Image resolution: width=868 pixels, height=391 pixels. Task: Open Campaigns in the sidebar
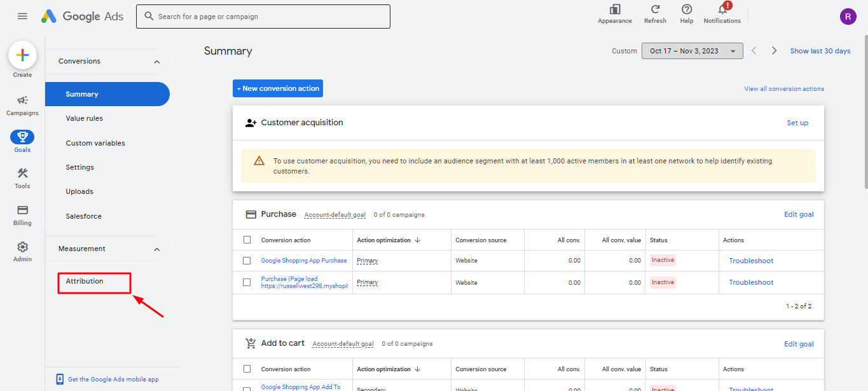click(22, 106)
